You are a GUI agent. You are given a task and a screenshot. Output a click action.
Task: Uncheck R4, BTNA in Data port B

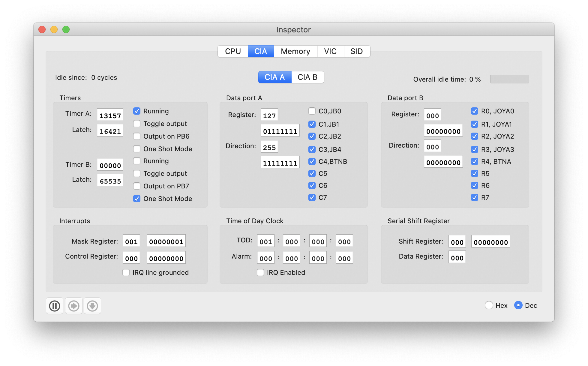coord(475,161)
